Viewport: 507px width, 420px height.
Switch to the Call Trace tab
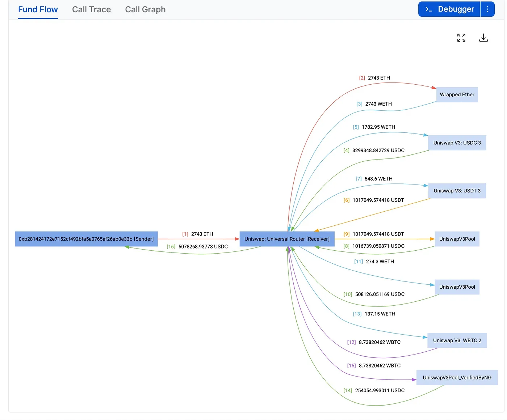pos(91,10)
